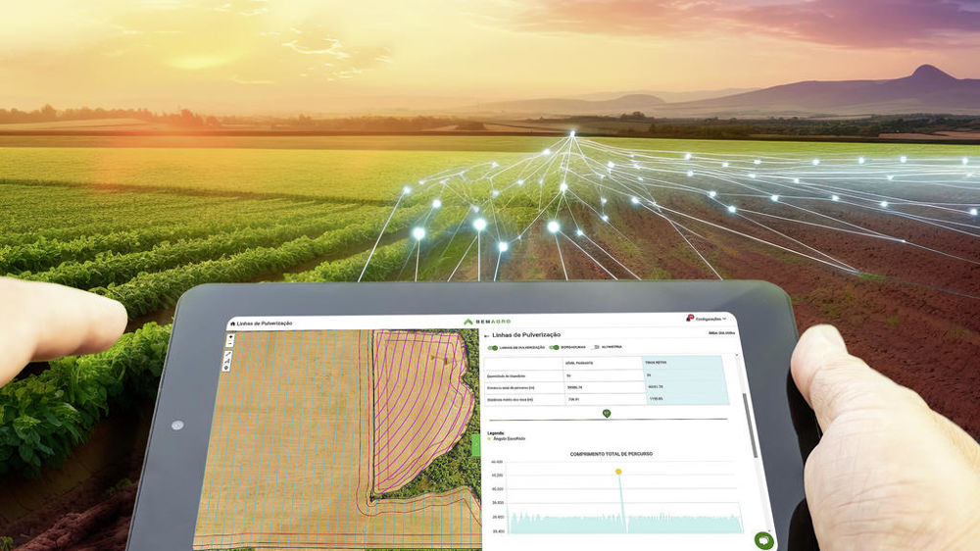Open the Configurações dropdown menu
The height and width of the screenshot is (551, 980).
(x=710, y=319)
